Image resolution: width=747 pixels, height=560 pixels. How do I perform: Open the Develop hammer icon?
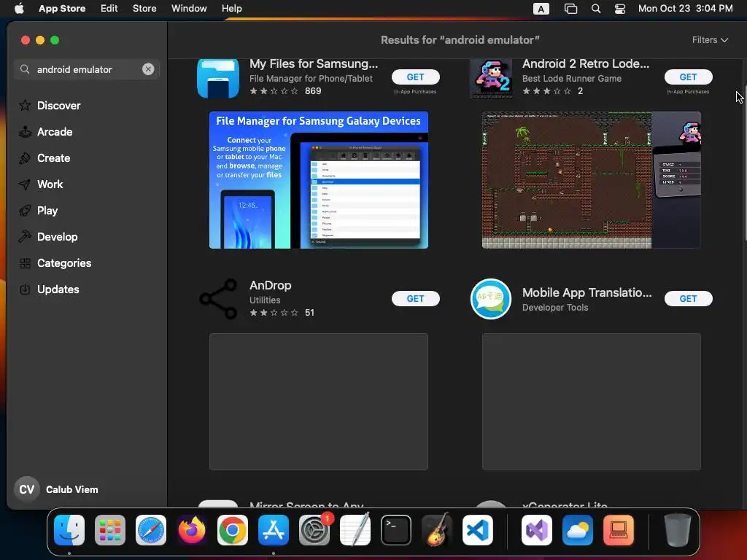[x=25, y=237]
